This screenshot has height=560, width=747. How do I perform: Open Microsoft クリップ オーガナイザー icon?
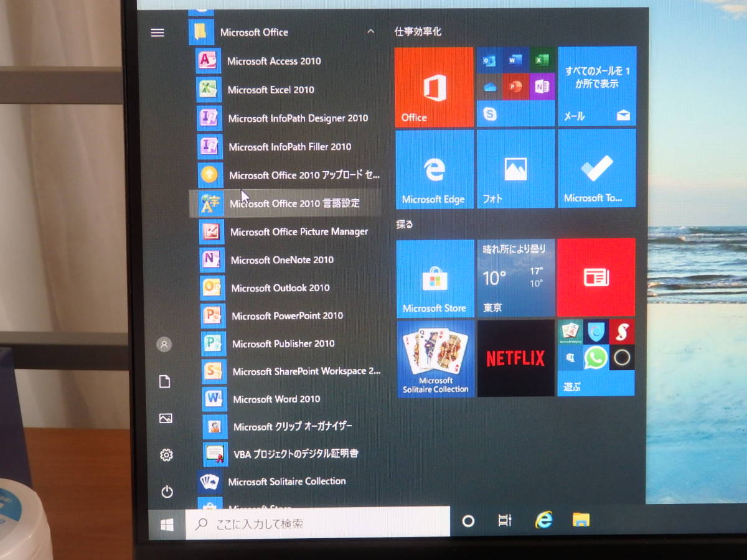pyautogui.click(x=215, y=427)
